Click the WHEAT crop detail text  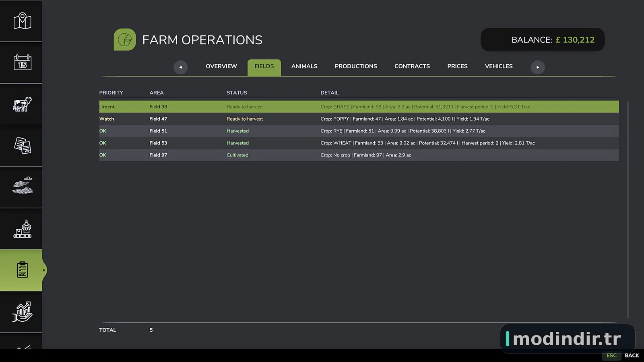[x=428, y=143]
